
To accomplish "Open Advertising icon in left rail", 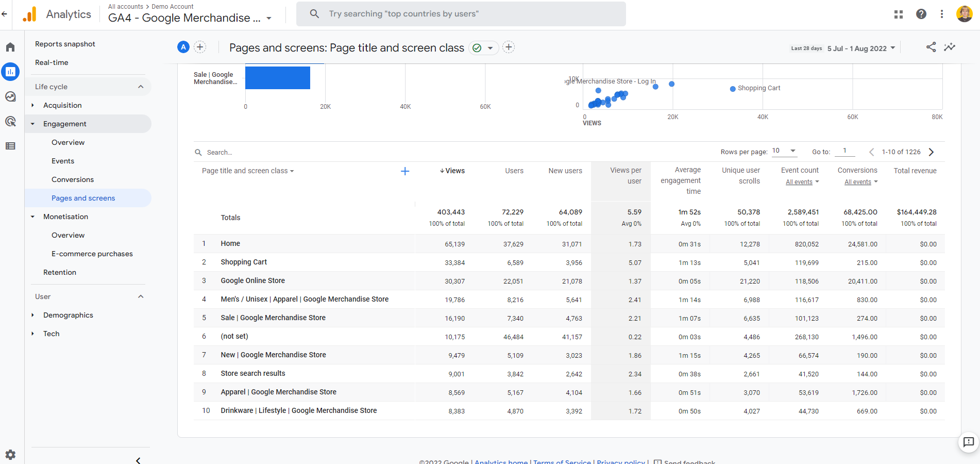I will pyautogui.click(x=10, y=121).
